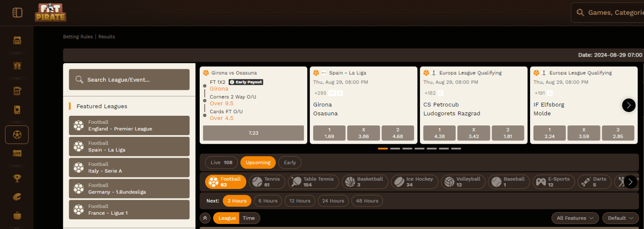Viewport: 644px width, 229px height.
Task: Open the slot machine sidebar icon
Action: [17, 91]
